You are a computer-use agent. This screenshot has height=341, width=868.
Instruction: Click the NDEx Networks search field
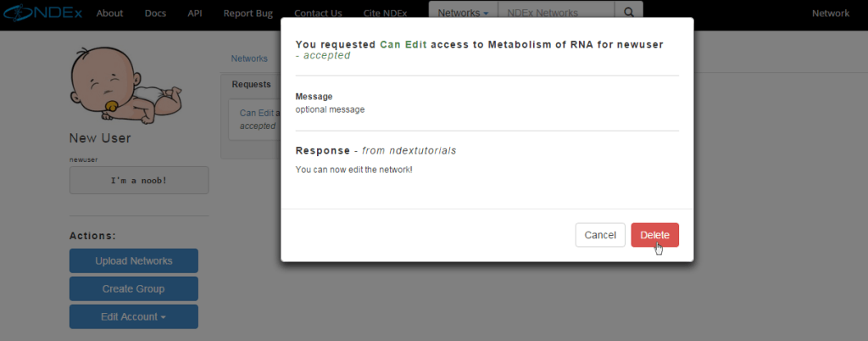pos(556,13)
